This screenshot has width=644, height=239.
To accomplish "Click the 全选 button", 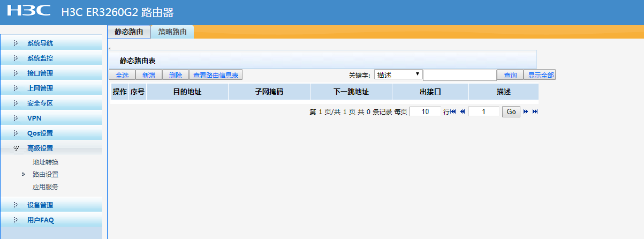I will click(x=122, y=75).
